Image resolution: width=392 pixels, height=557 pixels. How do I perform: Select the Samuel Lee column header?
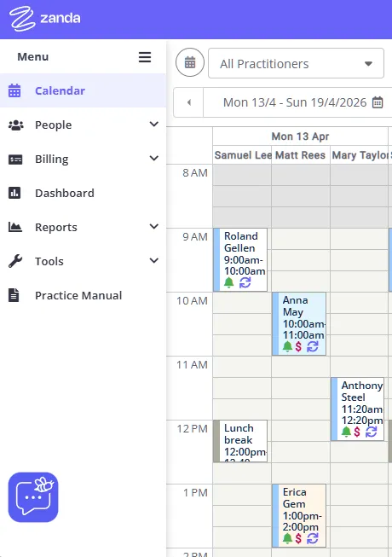coord(242,155)
